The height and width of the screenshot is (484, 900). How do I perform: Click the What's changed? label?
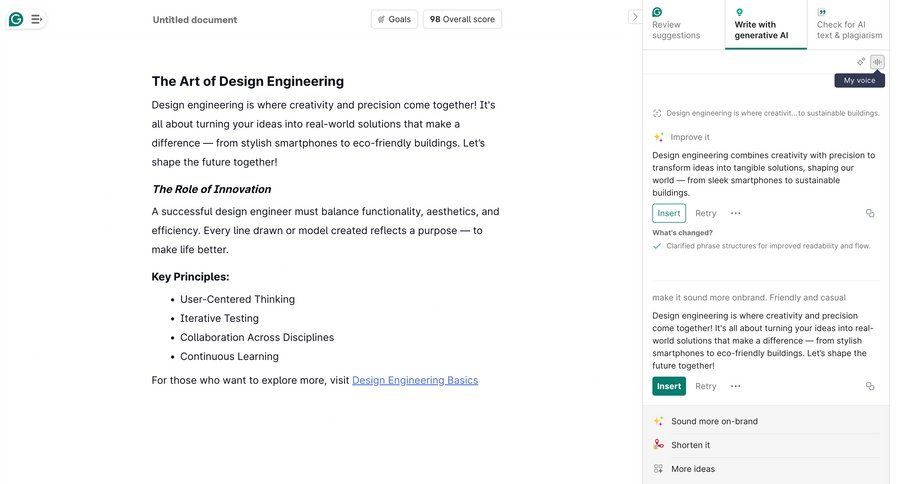[x=682, y=233]
